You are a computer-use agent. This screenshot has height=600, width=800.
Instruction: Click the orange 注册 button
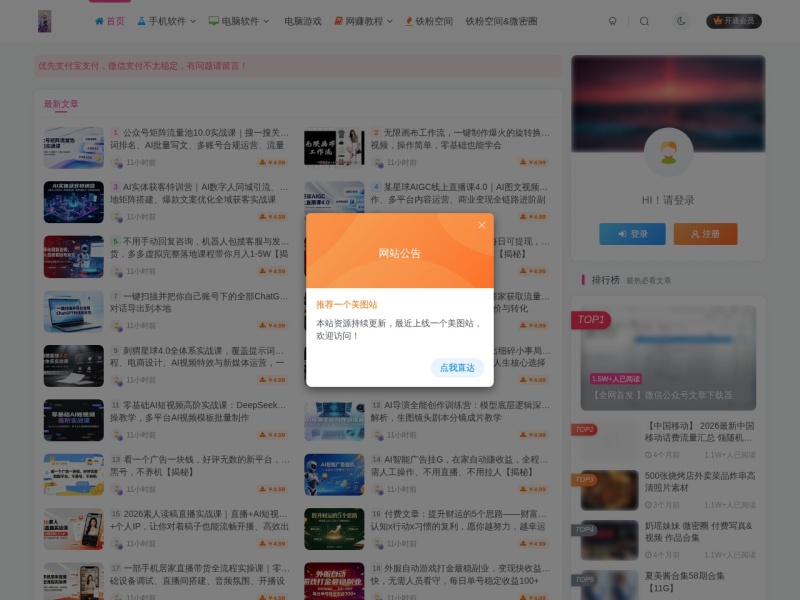click(x=705, y=234)
